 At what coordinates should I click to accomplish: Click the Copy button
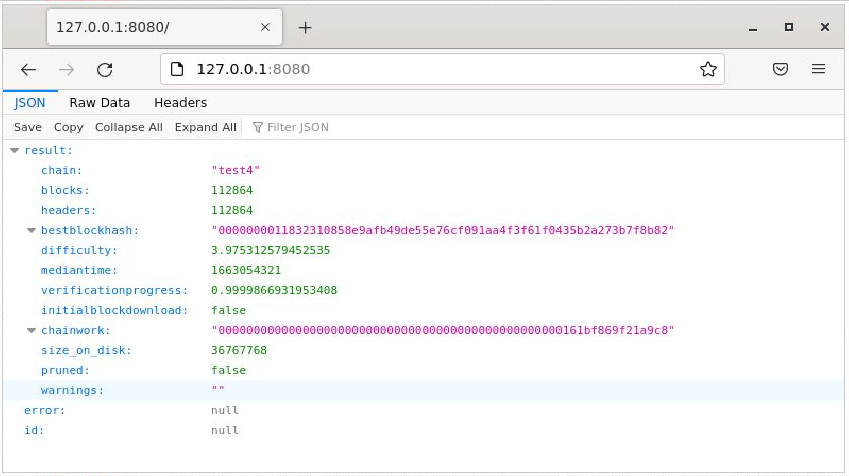tap(68, 127)
